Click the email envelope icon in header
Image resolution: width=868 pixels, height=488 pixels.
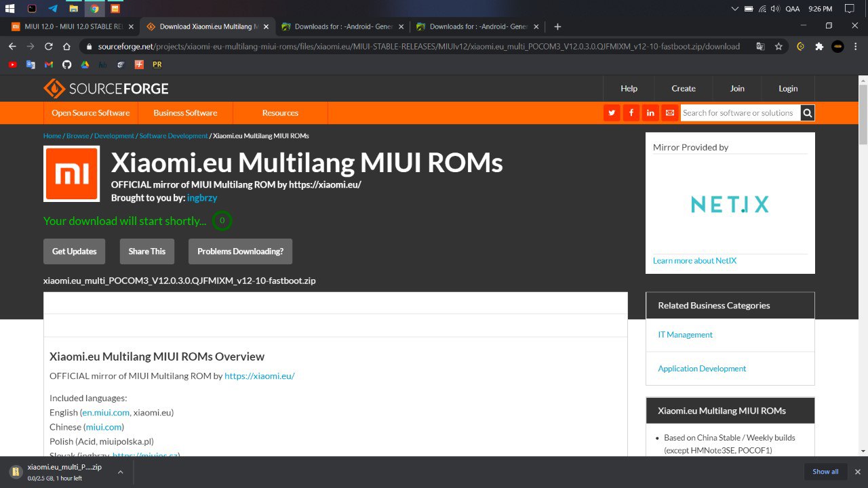click(x=670, y=113)
